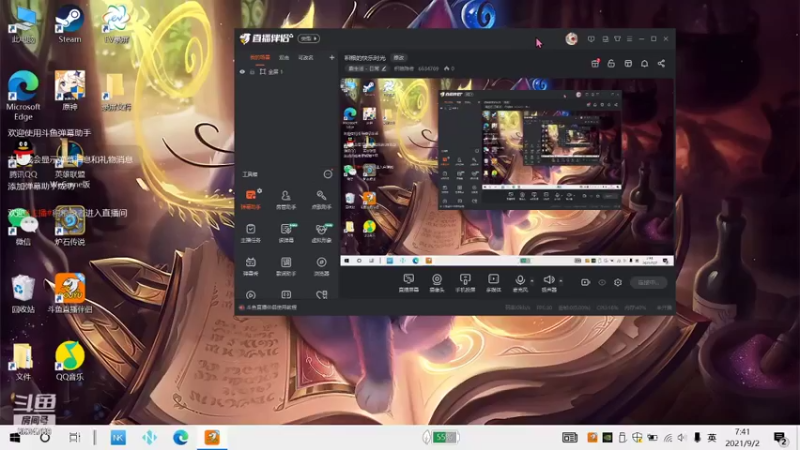The image size is (800, 450).
Task: Click the layout window icon beside bell
Action: (628, 63)
